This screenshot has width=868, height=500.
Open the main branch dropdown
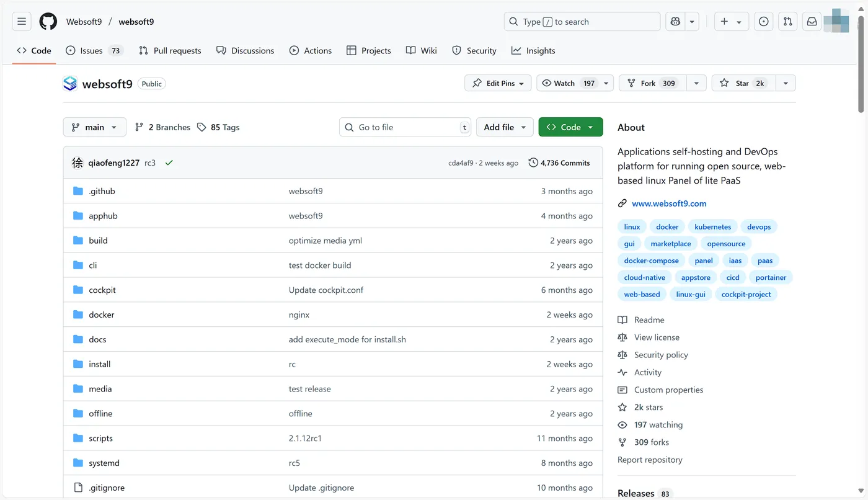point(94,127)
